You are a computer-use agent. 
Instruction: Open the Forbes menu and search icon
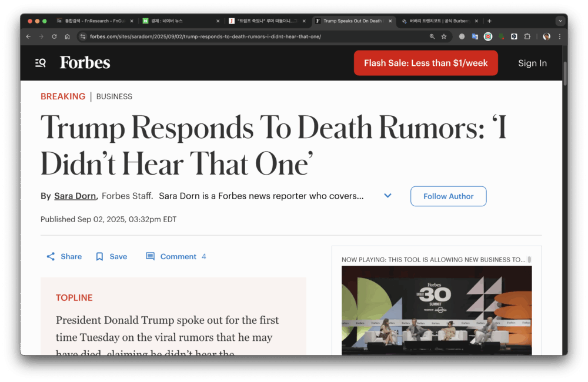point(41,63)
